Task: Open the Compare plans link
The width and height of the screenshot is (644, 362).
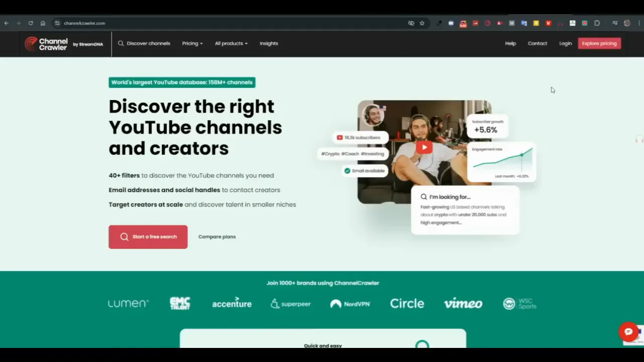Action: point(217,237)
